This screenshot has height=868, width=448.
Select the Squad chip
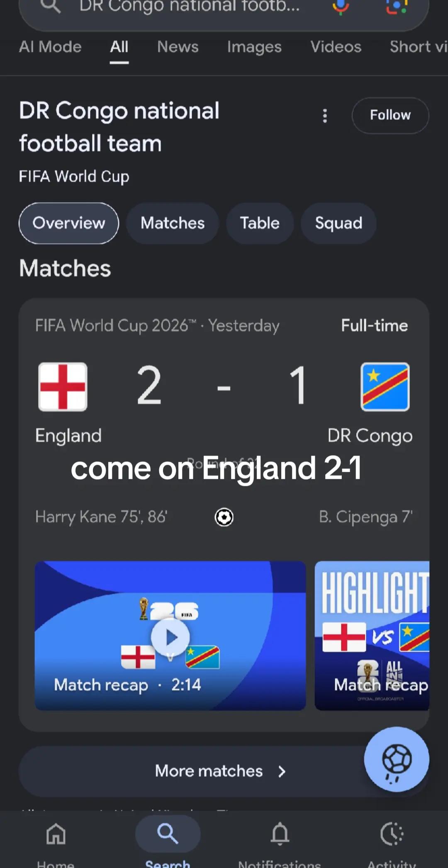click(x=338, y=223)
